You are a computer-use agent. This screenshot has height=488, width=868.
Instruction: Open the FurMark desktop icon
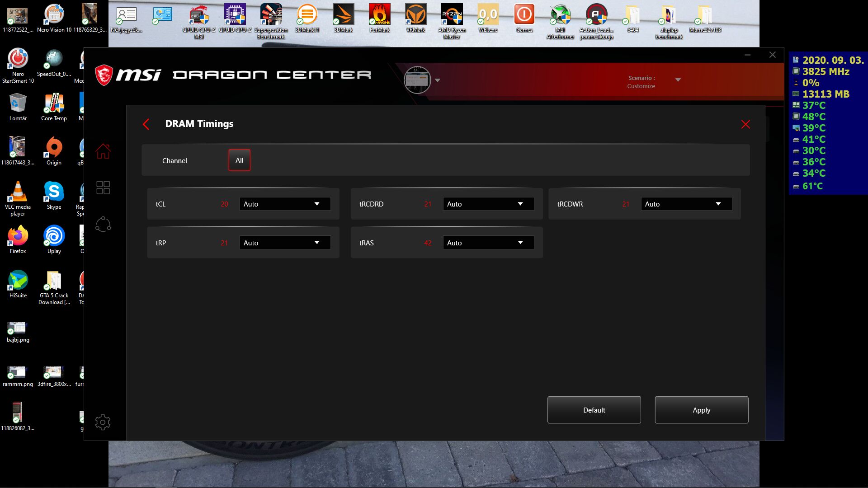380,19
